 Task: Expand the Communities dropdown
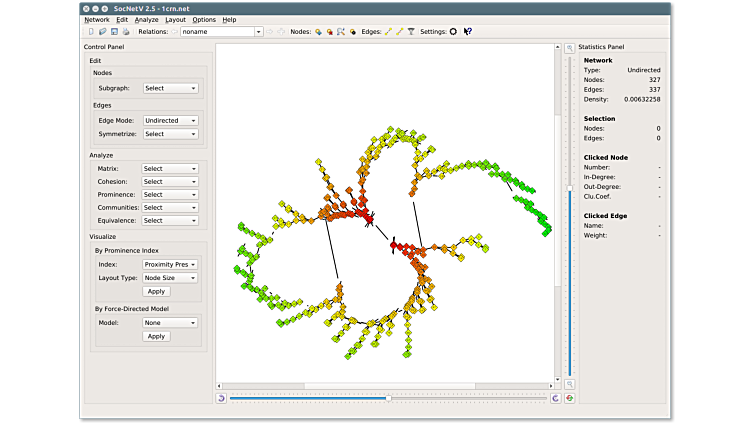click(x=169, y=207)
